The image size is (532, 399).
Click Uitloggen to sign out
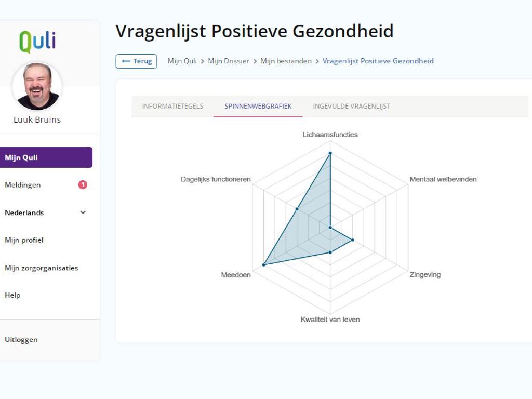21,340
